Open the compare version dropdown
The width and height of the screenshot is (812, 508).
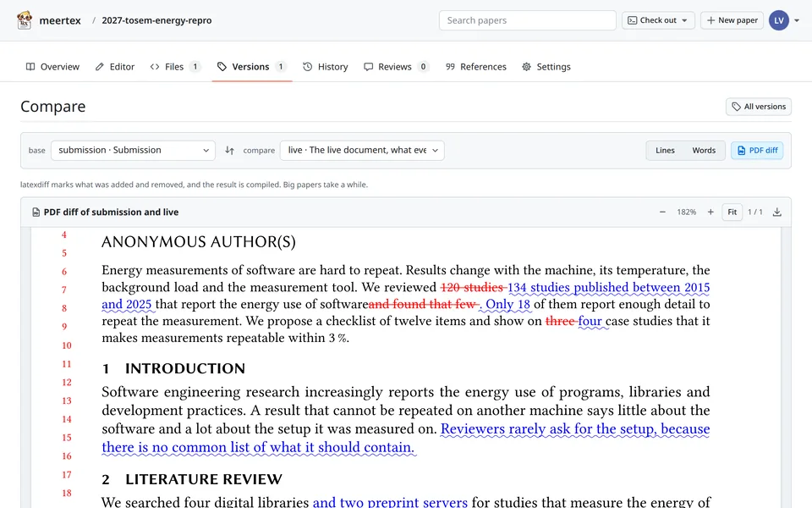click(362, 151)
